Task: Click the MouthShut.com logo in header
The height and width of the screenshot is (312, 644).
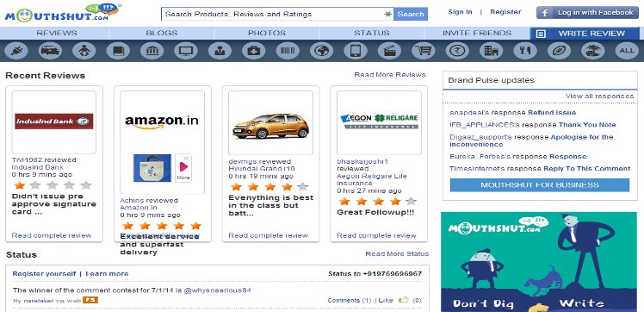Action: point(63,13)
